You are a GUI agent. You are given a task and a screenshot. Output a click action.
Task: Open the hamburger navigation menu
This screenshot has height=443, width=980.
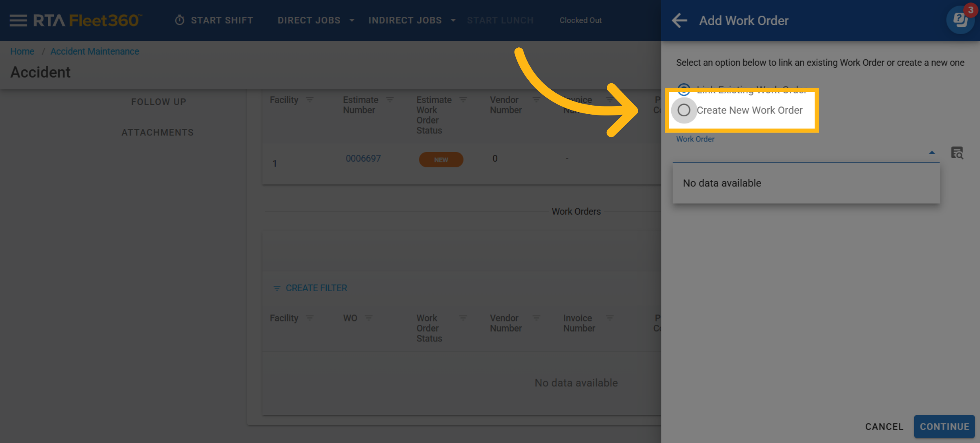coord(18,20)
